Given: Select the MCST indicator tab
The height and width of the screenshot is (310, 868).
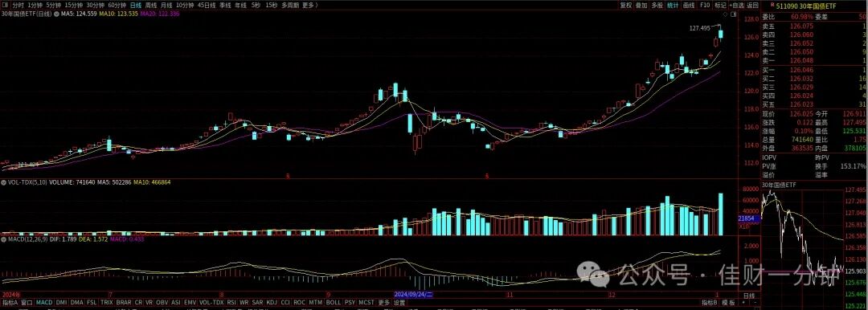Looking at the screenshot, I should 366,302.
